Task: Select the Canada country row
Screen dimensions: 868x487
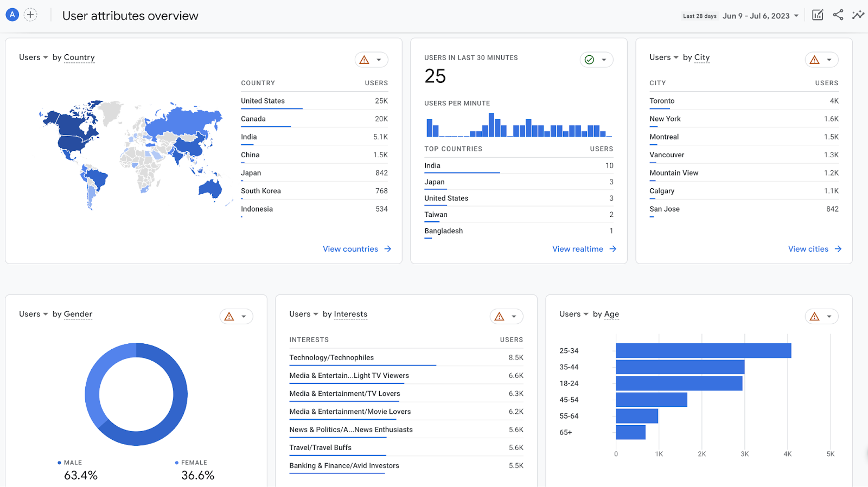Action: point(315,119)
